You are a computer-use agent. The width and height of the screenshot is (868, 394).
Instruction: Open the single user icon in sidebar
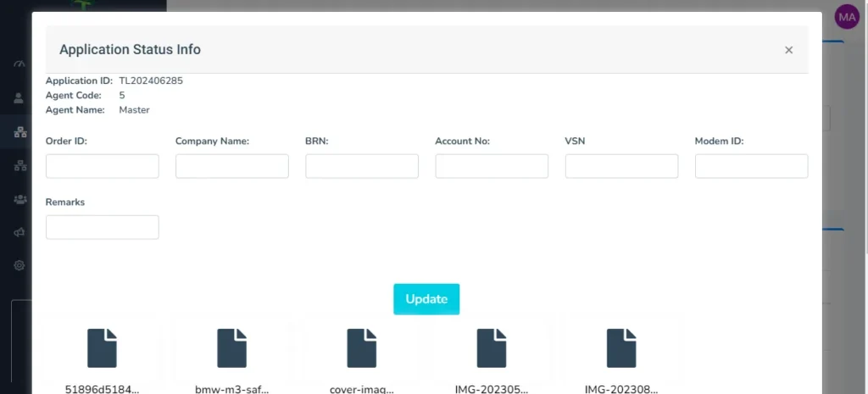tap(19, 98)
